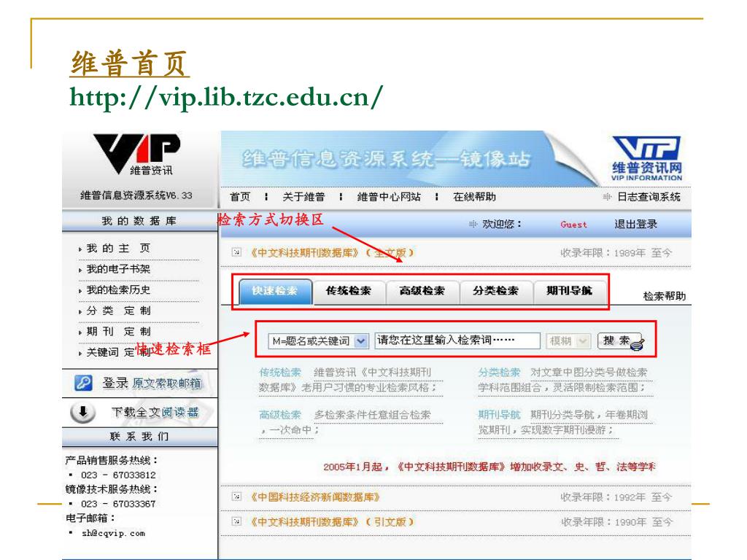
Task: Open the 《中文科技期刊数据库》引文版 title
Action: (x=332, y=522)
